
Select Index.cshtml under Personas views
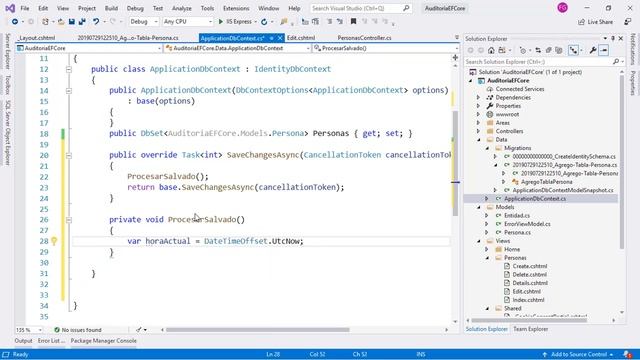point(528,300)
